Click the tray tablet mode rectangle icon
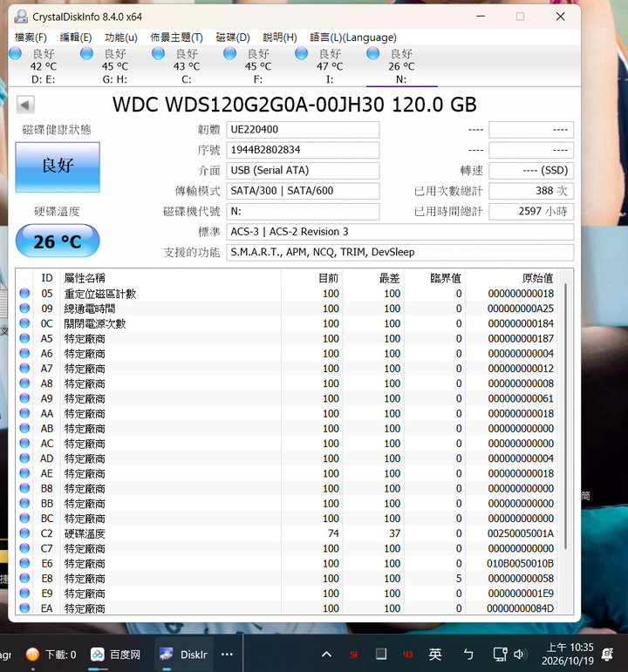Image resolution: width=628 pixels, height=672 pixels. [381, 654]
